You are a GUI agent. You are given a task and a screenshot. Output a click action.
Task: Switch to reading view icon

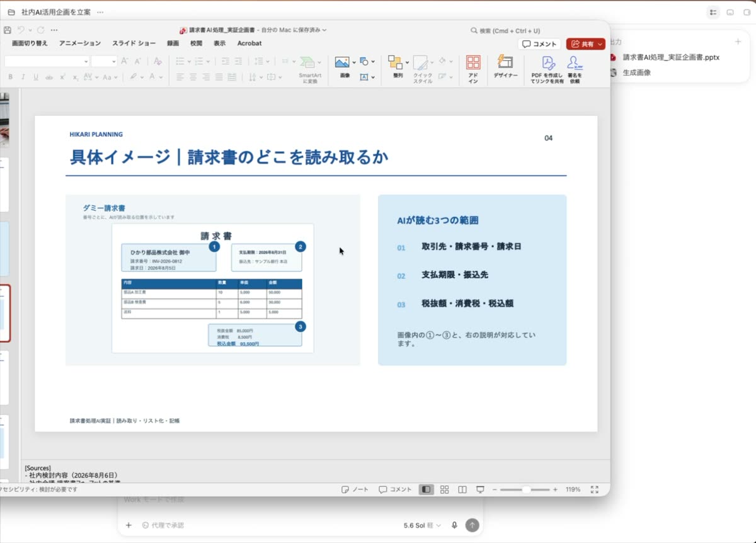tap(462, 489)
